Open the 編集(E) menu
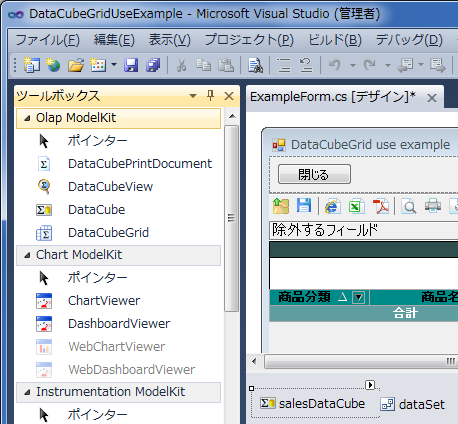Image resolution: width=458 pixels, height=424 pixels. point(114,40)
